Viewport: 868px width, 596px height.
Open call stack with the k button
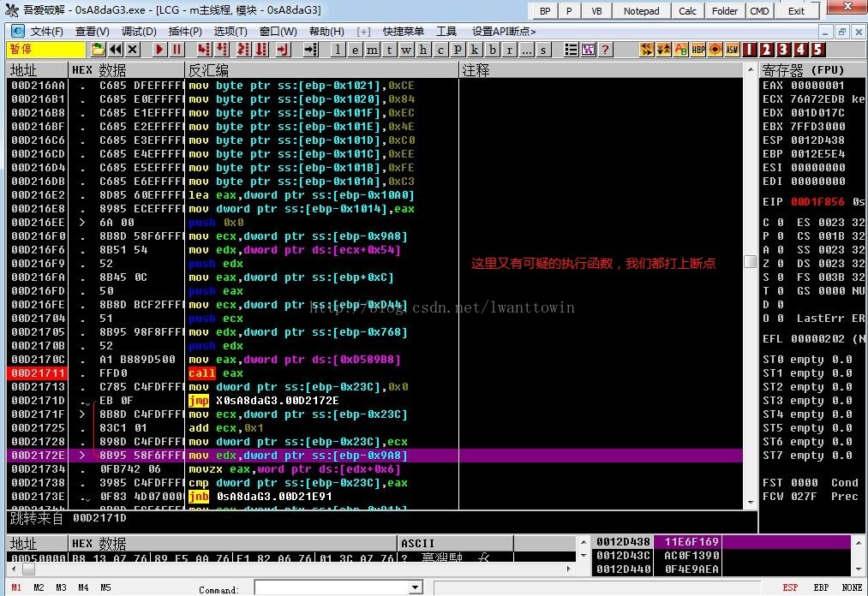coord(475,50)
